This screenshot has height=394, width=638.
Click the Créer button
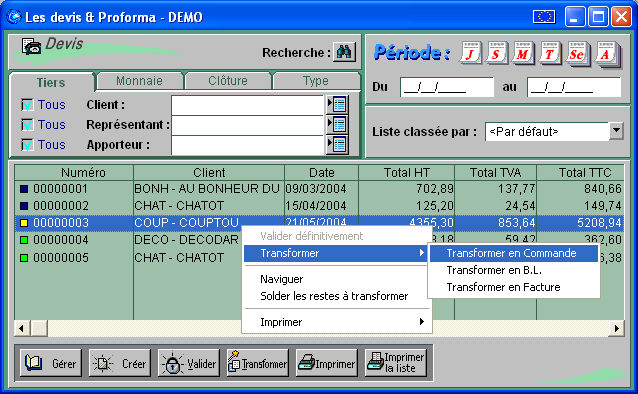point(120,363)
